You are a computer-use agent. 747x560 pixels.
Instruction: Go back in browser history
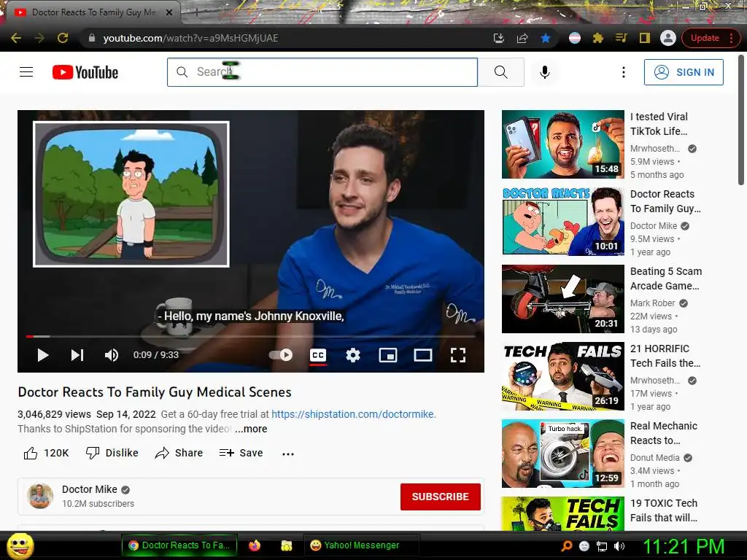coord(16,38)
